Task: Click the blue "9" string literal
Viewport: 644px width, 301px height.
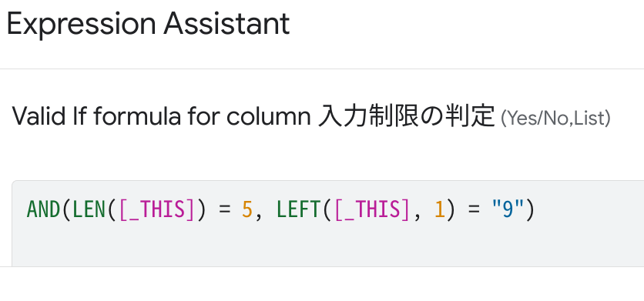Action: (508, 209)
